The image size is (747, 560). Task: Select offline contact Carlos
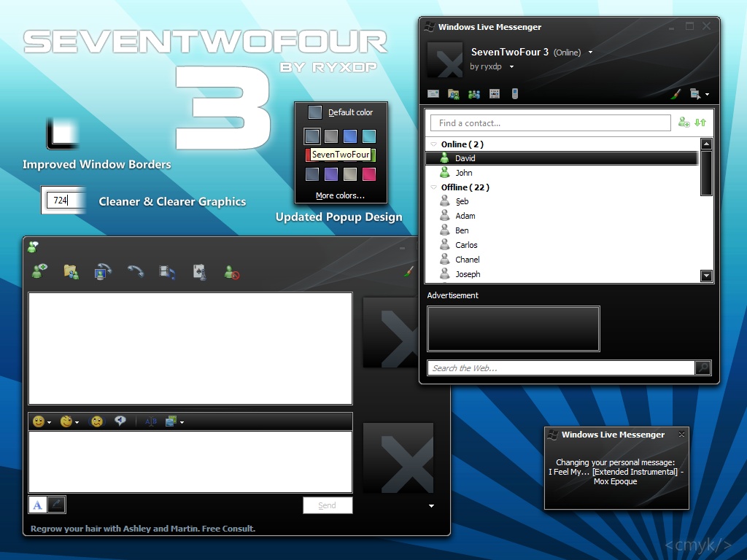(x=562, y=245)
